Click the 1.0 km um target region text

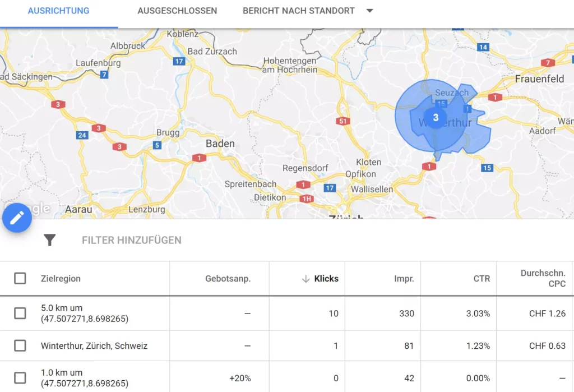[x=85, y=378]
